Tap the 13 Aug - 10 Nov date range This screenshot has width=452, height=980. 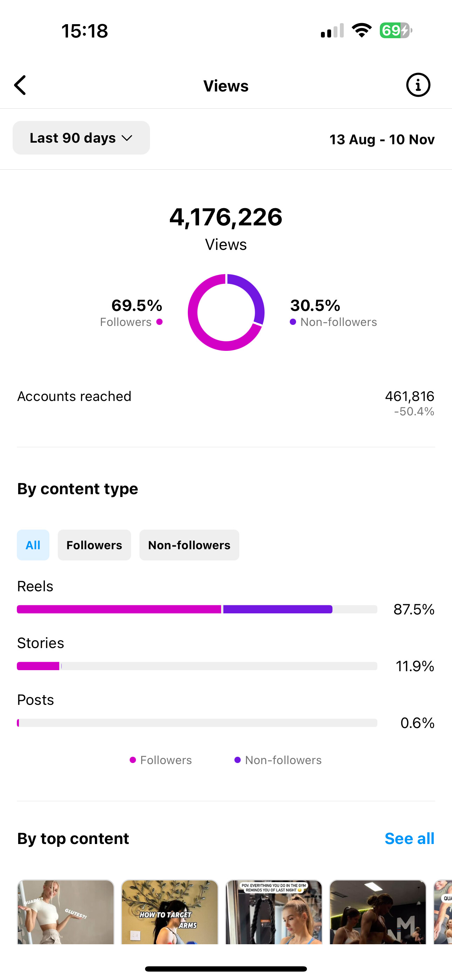(x=382, y=139)
